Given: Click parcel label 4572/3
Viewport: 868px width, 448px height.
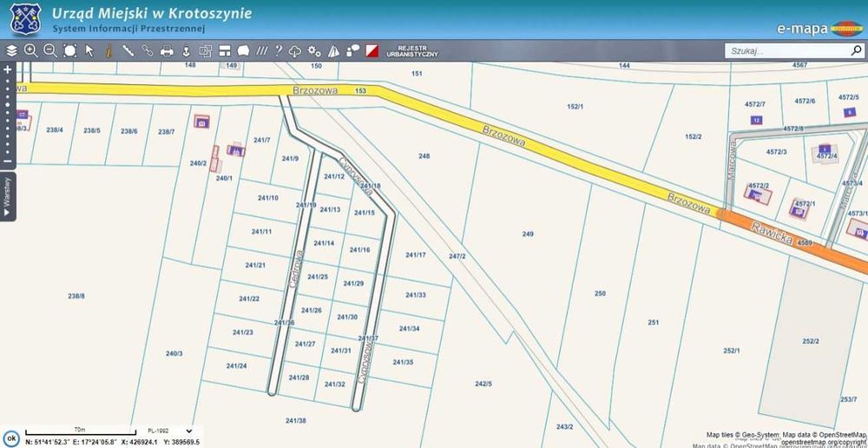Looking at the screenshot, I should coord(777,152).
